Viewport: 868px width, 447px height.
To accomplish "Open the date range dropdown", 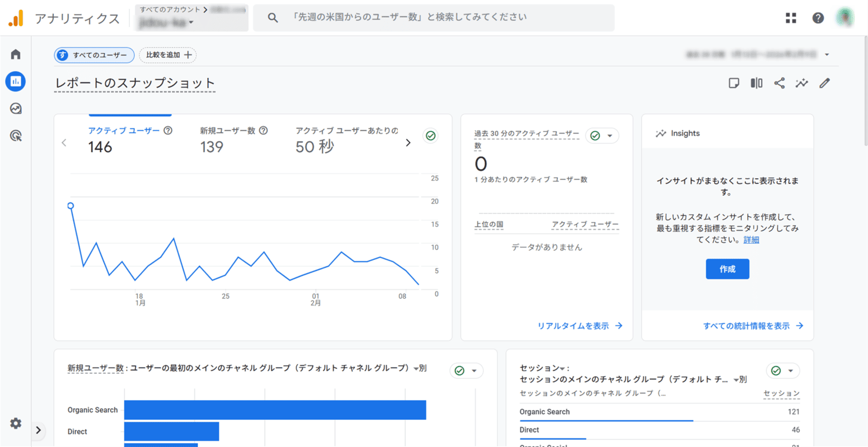I will point(827,55).
